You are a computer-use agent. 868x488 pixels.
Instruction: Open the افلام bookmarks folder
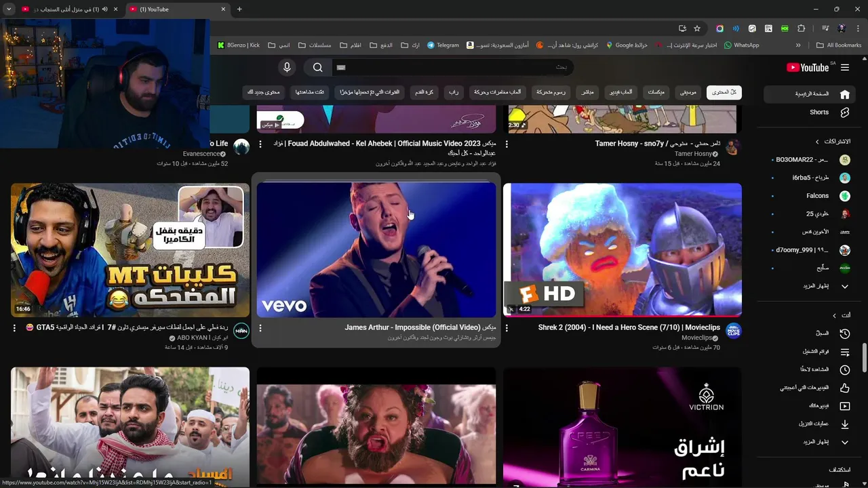pyautogui.click(x=351, y=45)
